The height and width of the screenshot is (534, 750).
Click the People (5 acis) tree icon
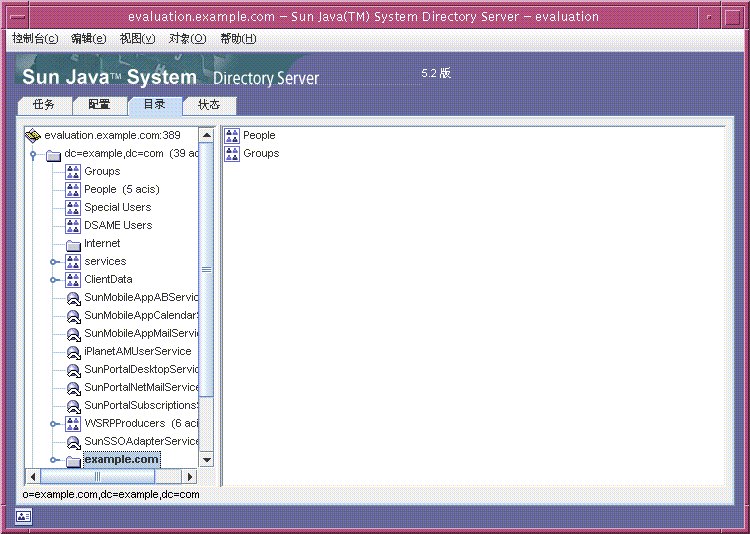tap(73, 189)
